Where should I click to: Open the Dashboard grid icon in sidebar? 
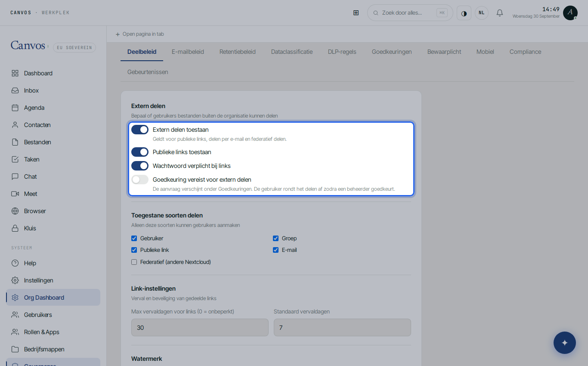point(15,73)
